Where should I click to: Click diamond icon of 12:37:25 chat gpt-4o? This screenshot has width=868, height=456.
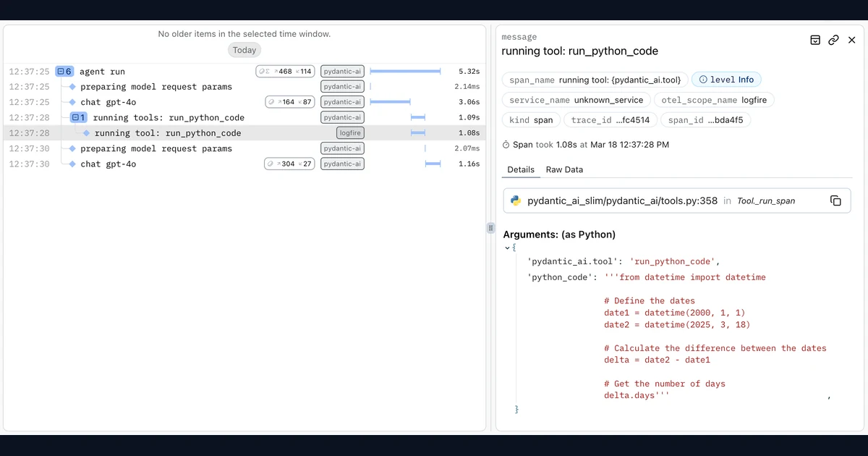(x=72, y=102)
